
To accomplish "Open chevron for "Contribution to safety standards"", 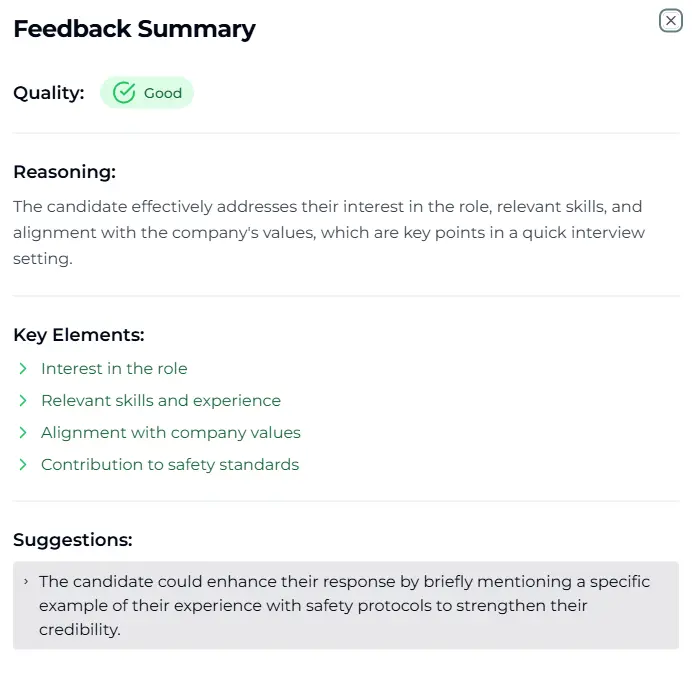I will 23,465.
